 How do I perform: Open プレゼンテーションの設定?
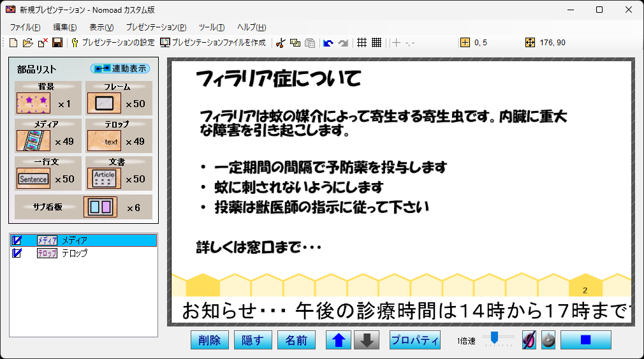[113, 43]
